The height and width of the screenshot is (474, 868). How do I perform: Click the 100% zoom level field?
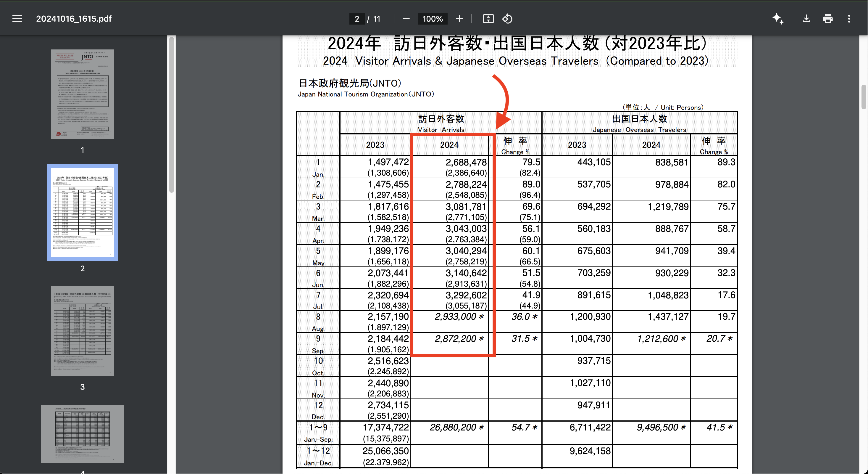[432, 19]
